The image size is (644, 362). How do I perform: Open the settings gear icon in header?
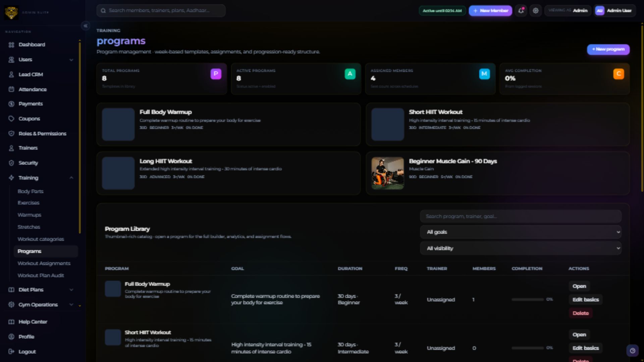coord(536,11)
